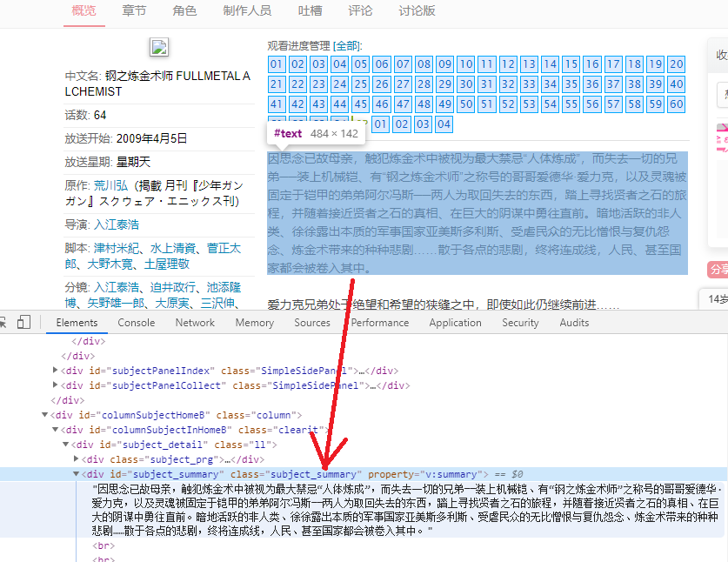The width and height of the screenshot is (728, 562).
Task: Expand the subjectPanelIndex div node
Action: pos(56,371)
